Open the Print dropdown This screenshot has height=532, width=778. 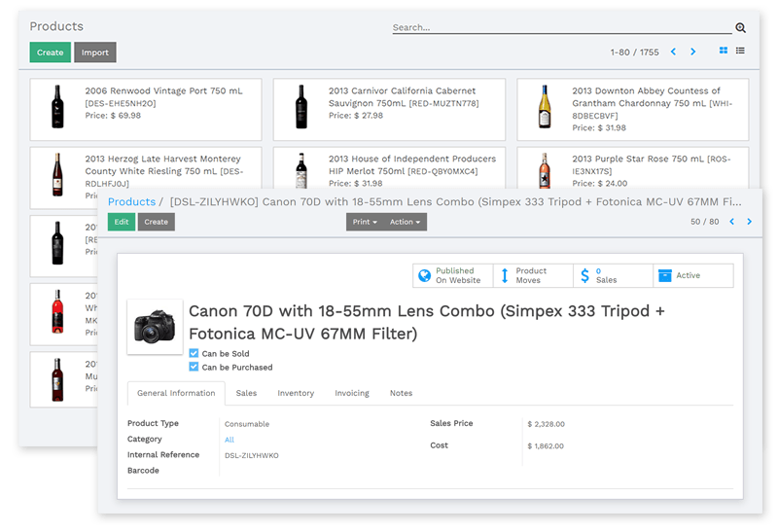coord(365,222)
